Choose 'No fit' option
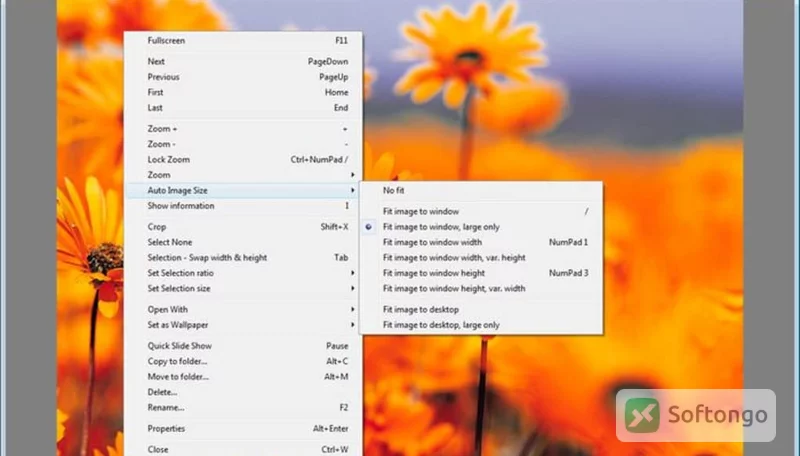The height and width of the screenshot is (456, 800). click(481, 190)
